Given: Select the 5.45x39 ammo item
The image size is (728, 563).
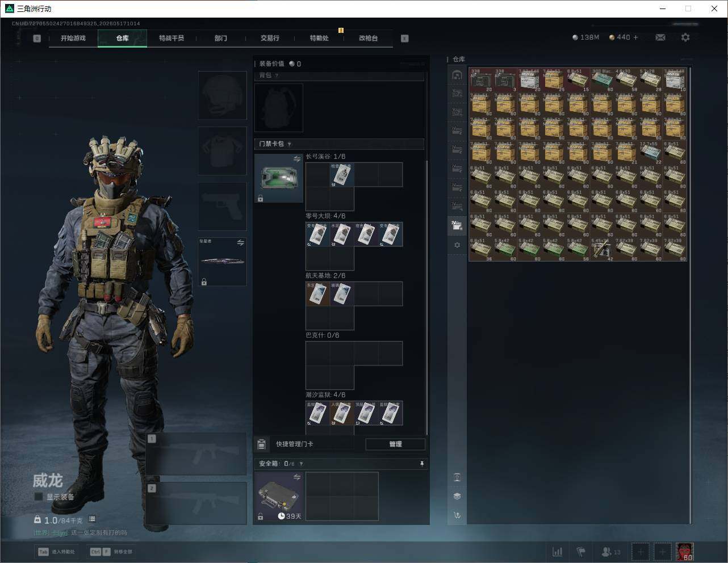Looking at the screenshot, I should [x=603, y=249].
